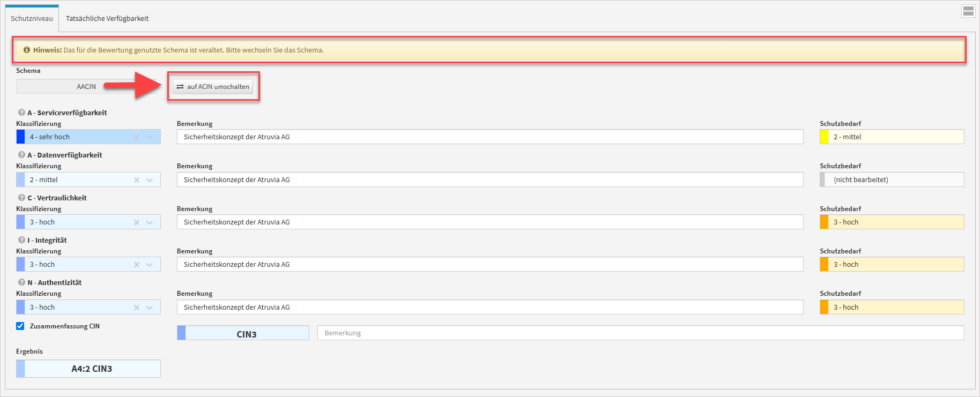This screenshot has height=397, width=980.
Task: Click the yellow '2 - mittel' Schutzbedarf swatch
Action: (x=824, y=137)
